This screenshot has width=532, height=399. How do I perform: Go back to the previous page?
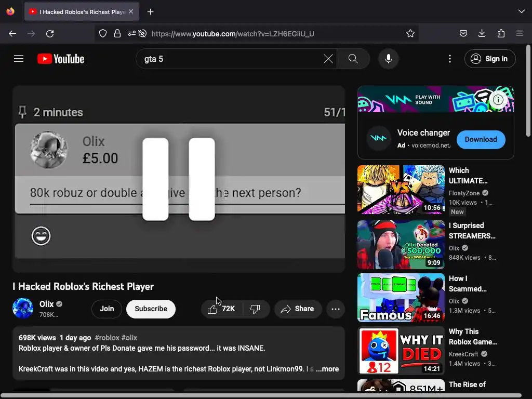tap(12, 33)
